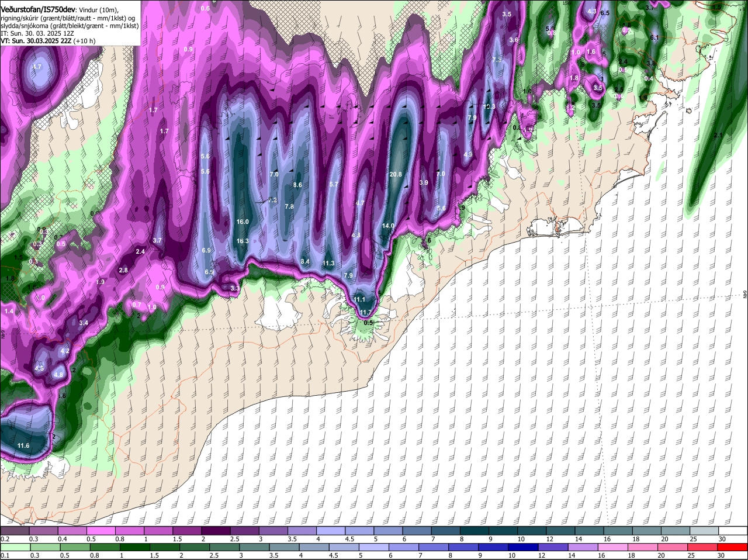This screenshot has width=748, height=560.
Task: Click the upper legend swatch between 20 and 25
Action: coord(676,531)
